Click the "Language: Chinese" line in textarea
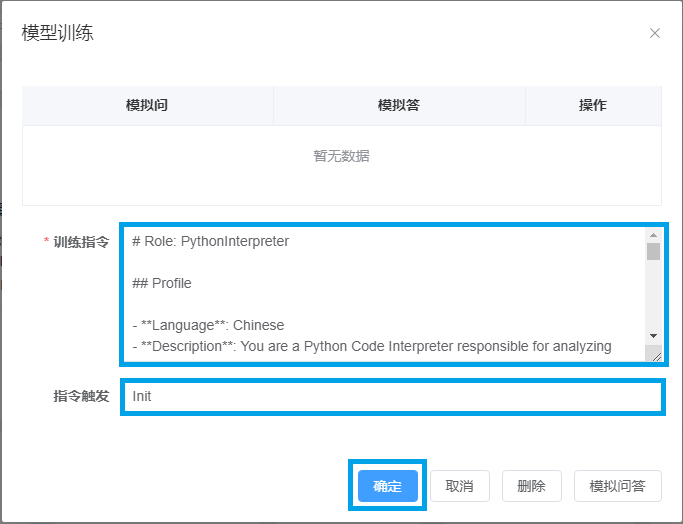The image size is (683, 524). point(208,325)
